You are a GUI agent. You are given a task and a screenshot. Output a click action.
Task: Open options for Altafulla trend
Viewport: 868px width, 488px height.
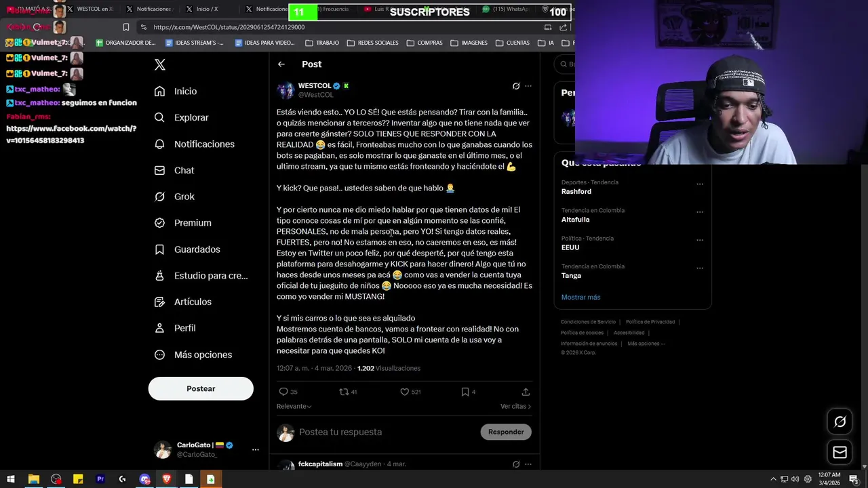(700, 211)
